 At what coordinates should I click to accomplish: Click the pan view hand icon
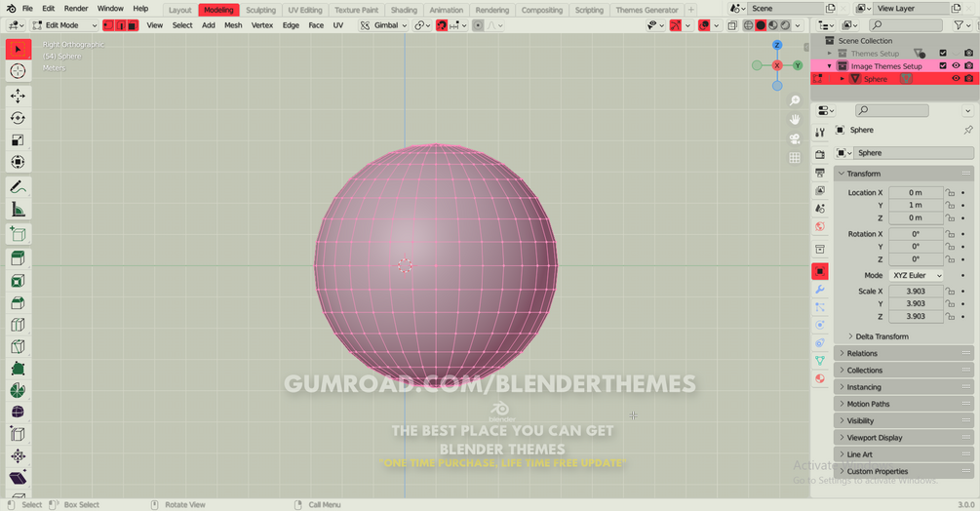(795, 119)
